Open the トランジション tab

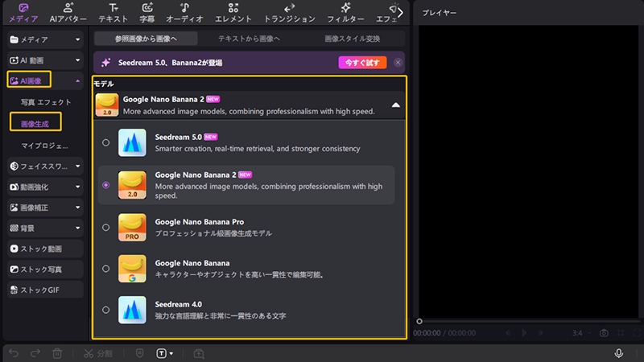click(x=289, y=13)
